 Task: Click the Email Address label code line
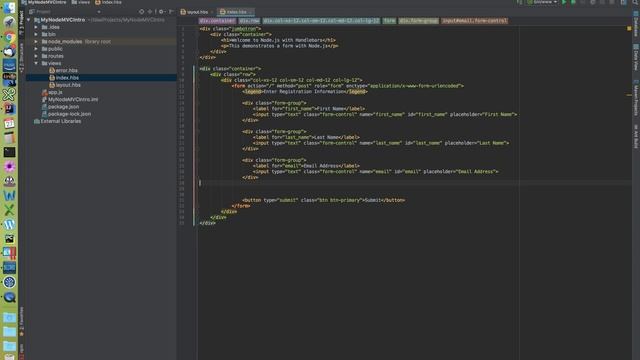306,166
